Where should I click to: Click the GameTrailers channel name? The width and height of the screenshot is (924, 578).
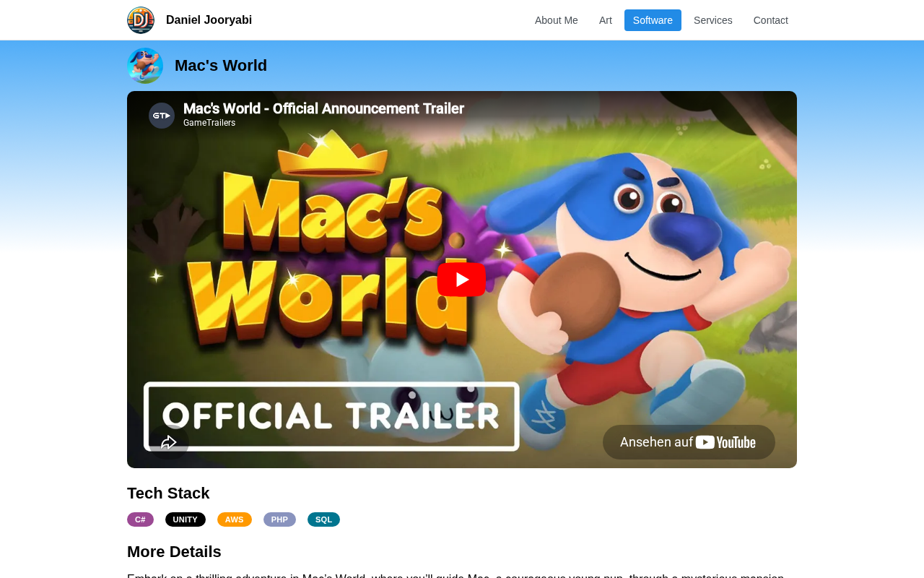tap(209, 123)
